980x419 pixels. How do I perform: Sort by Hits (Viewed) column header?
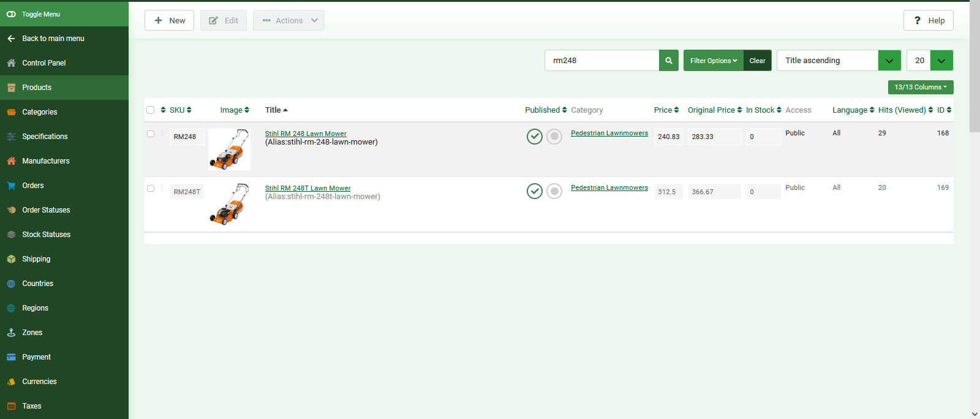[x=905, y=110]
